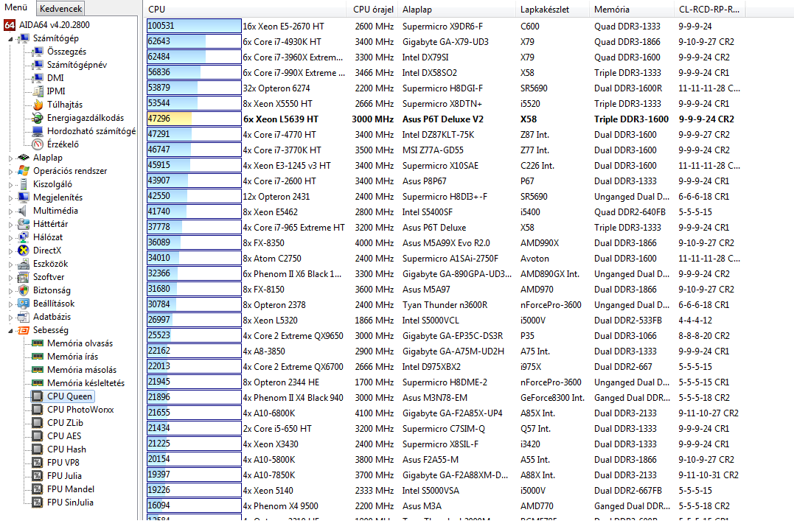794x532 pixels.
Task: Click the Beállítások icon
Action: click(24, 304)
